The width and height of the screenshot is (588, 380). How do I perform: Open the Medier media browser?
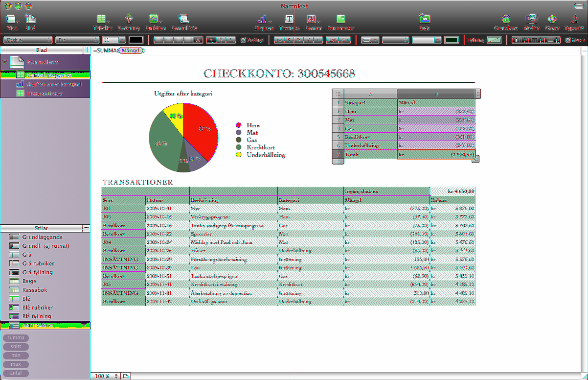[x=531, y=23]
